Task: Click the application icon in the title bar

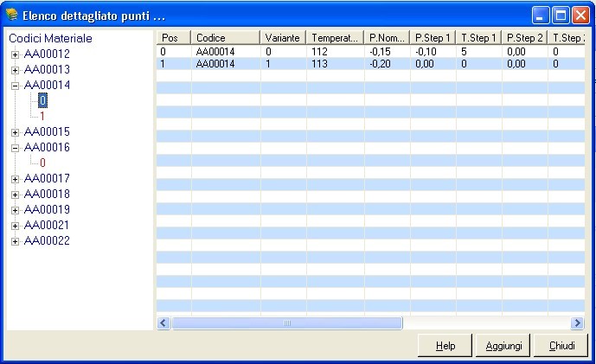Action: [11, 16]
